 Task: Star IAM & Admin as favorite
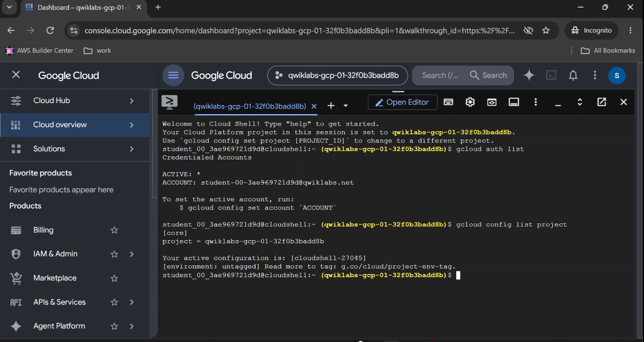click(x=114, y=254)
